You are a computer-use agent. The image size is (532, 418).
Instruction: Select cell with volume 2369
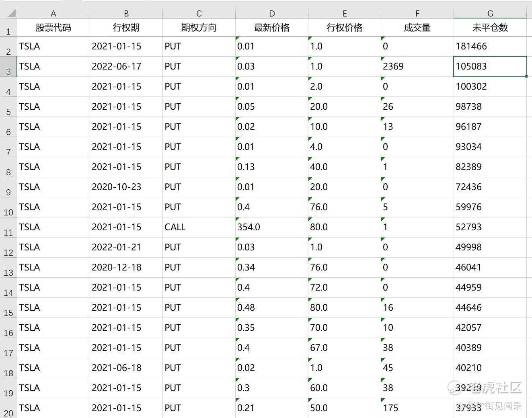pyautogui.click(x=417, y=66)
